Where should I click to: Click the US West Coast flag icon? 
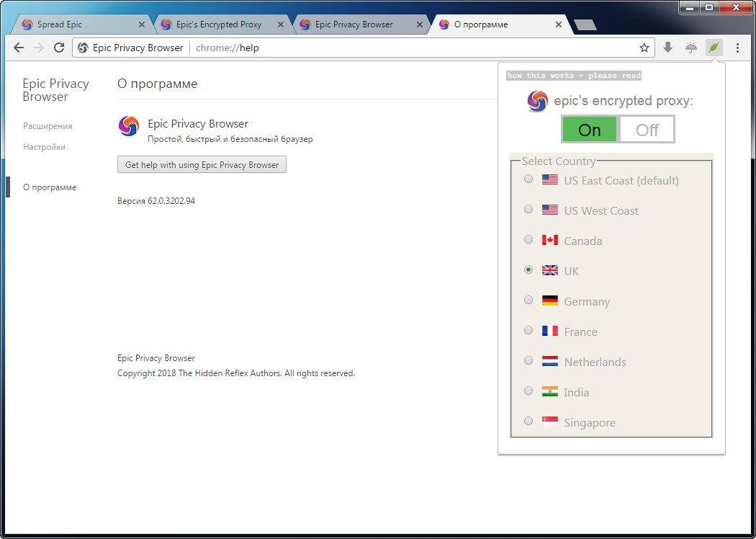[549, 210]
